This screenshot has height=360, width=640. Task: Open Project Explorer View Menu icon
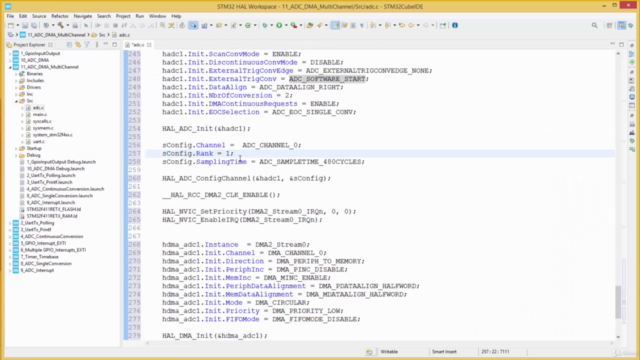pyautogui.click(x=97, y=44)
